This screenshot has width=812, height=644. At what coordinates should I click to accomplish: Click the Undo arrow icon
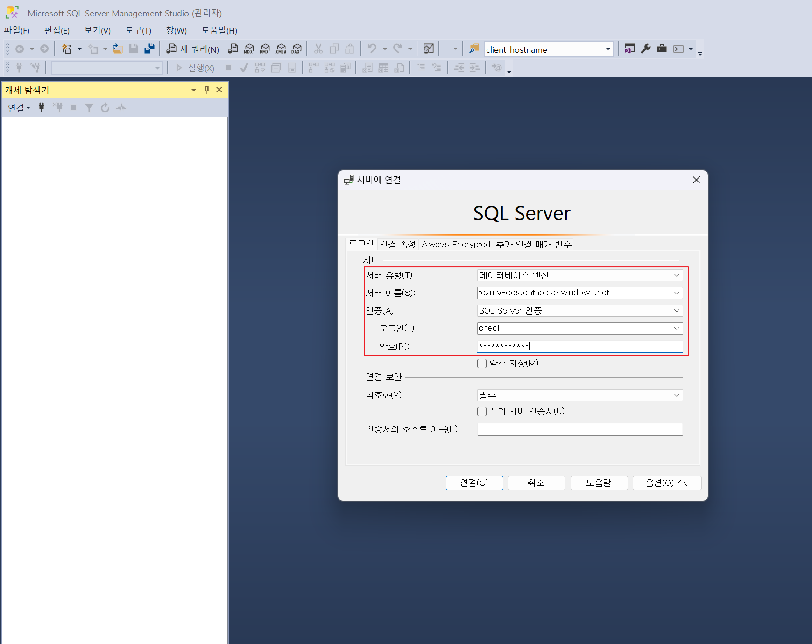372,49
